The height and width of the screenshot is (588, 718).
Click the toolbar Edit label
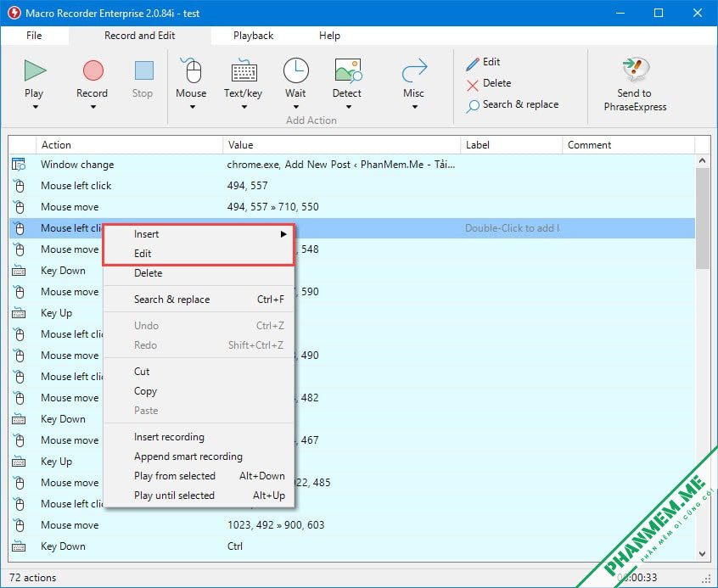point(491,62)
